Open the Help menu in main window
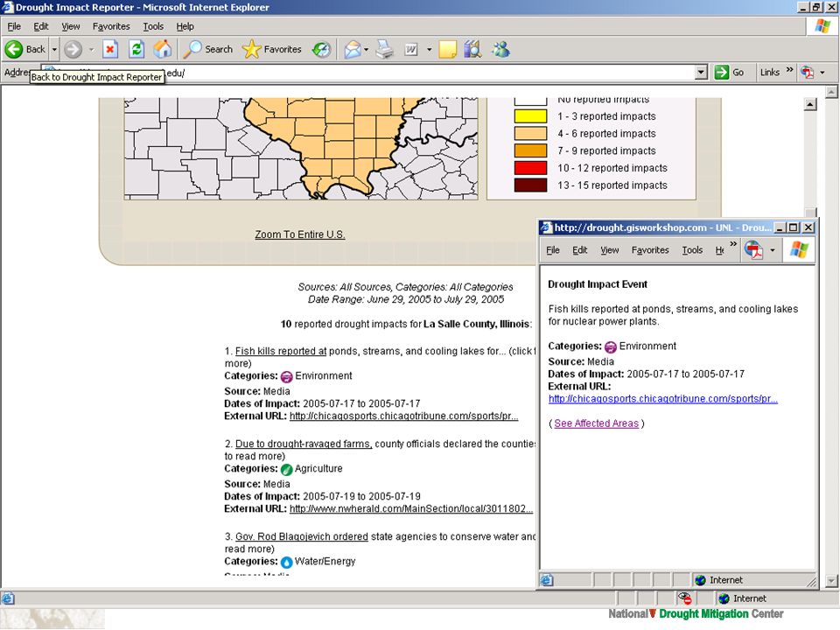This screenshot has width=840, height=630. 185,26
